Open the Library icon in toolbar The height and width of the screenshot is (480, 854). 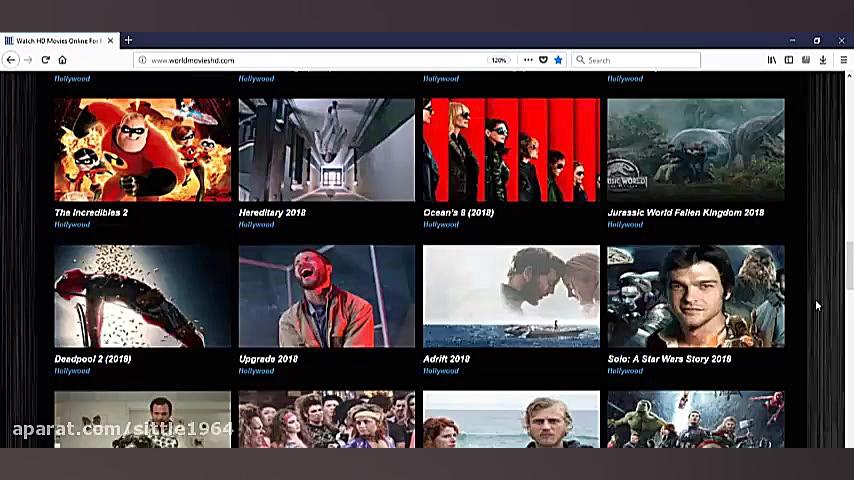[x=772, y=60]
